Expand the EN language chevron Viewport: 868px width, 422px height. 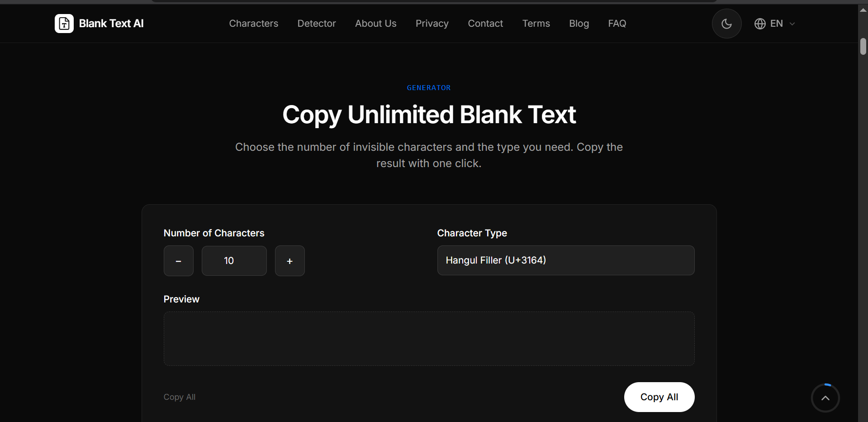point(792,24)
